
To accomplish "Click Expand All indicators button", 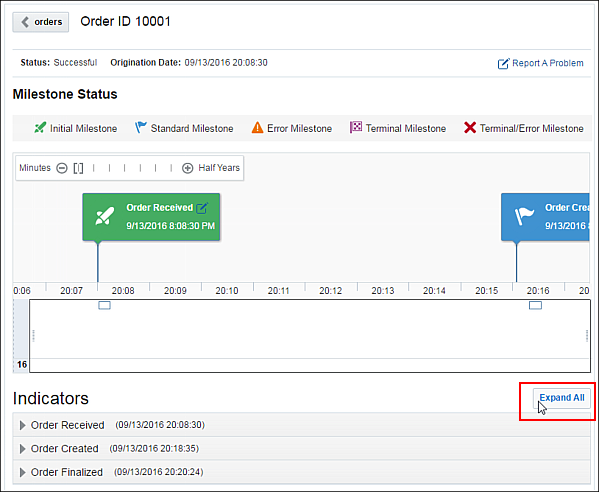I will click(x=562, y=398).
